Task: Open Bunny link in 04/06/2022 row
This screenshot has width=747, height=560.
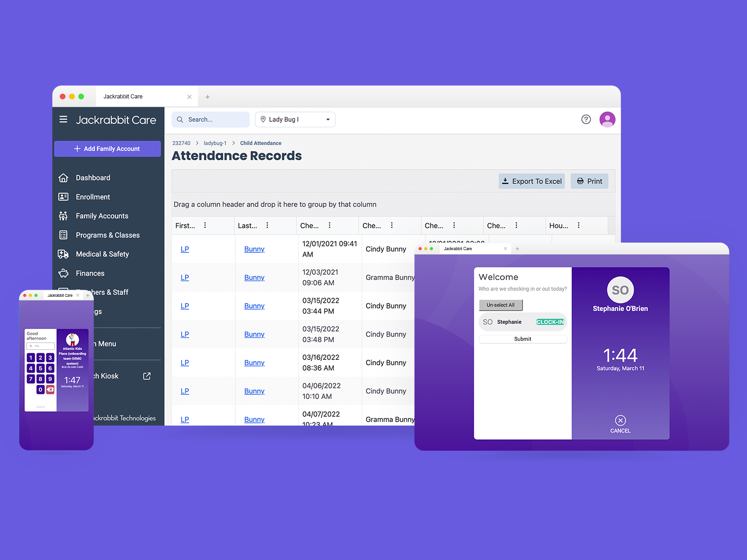Action: [x=254, y=392]
